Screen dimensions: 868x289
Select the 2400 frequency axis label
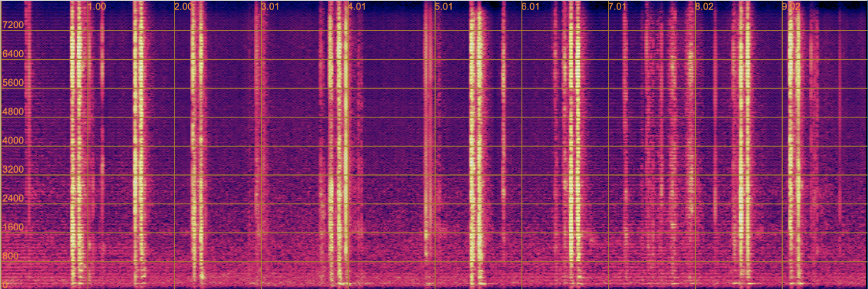pos(13,198)
